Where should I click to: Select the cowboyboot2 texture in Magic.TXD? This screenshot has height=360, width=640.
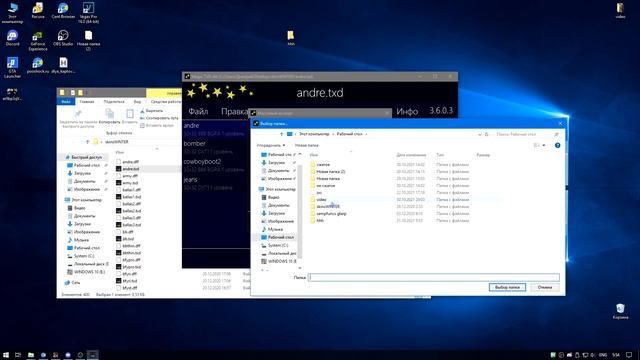tap(216, 165)
